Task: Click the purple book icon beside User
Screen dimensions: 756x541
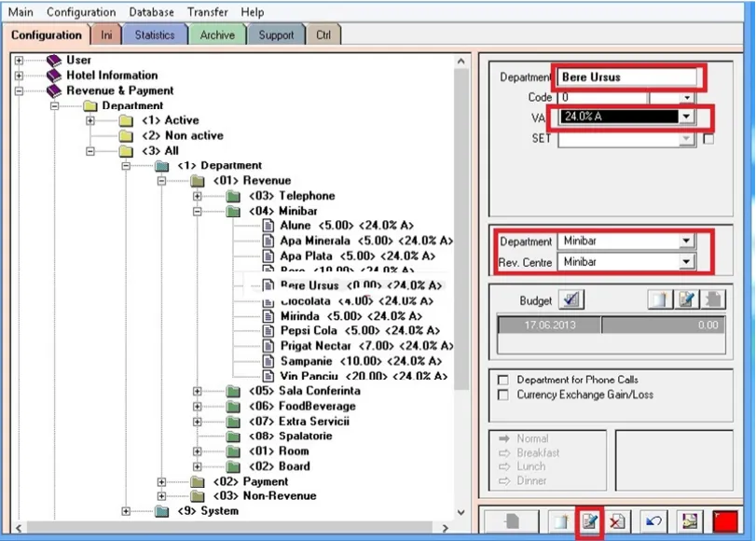Action: click(53, 60)
